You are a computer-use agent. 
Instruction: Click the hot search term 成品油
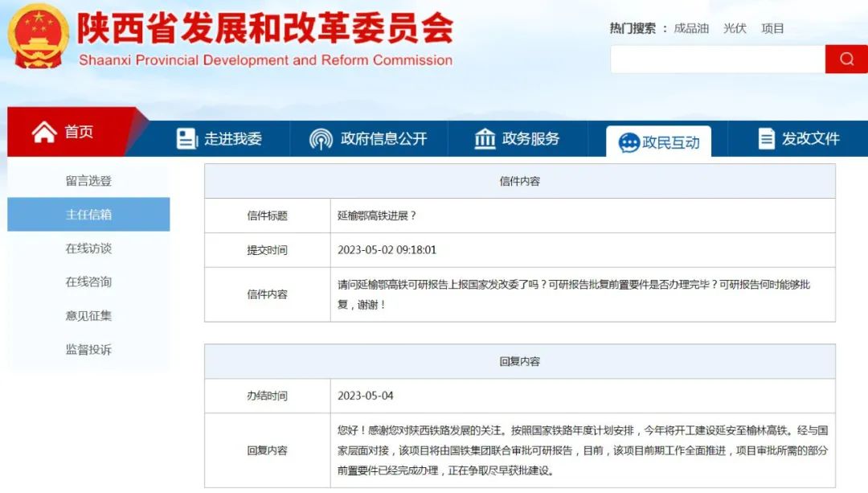691,28
